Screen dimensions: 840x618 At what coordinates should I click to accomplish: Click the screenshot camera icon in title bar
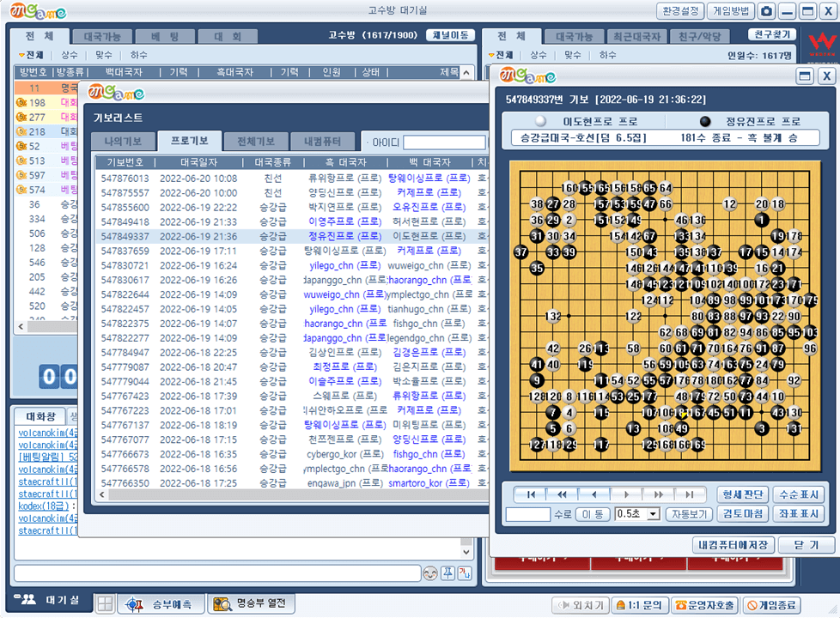pyautogui.click(x=767, y=10)
